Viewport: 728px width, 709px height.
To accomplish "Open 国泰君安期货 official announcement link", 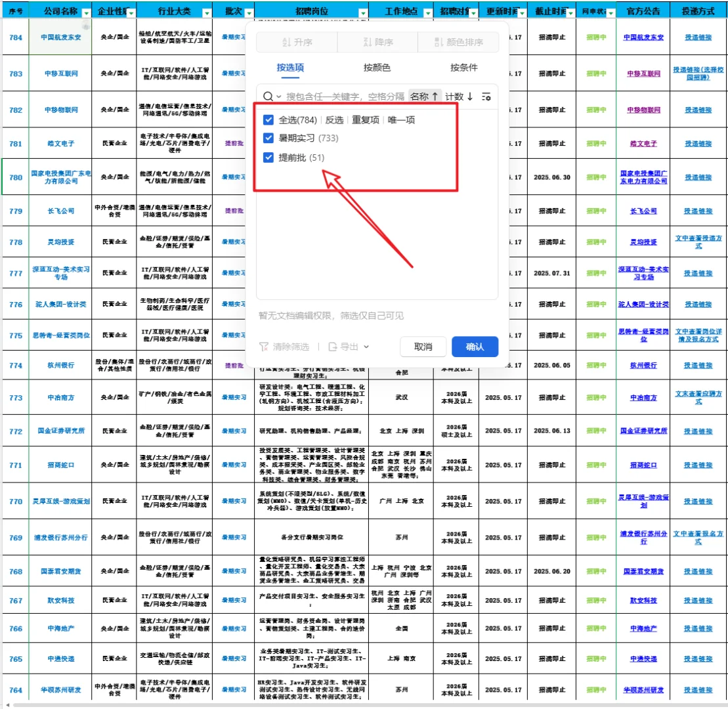I will coord(643,572).
